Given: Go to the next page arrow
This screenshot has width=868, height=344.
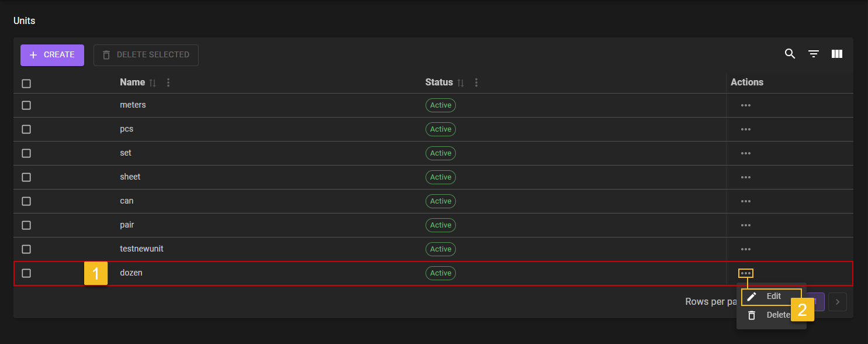Looking at the screenshot, I should 837,302.
